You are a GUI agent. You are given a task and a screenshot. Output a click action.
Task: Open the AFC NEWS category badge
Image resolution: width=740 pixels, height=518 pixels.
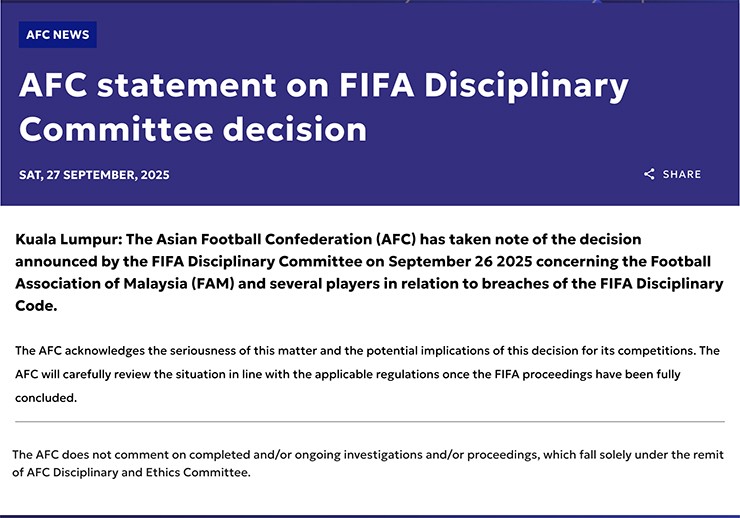point(58,34)
